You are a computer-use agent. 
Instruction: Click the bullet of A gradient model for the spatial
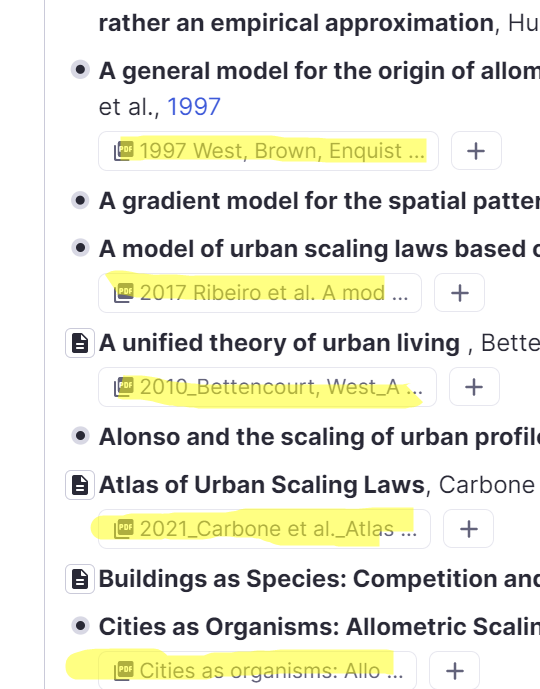click(x=80, y=200)
